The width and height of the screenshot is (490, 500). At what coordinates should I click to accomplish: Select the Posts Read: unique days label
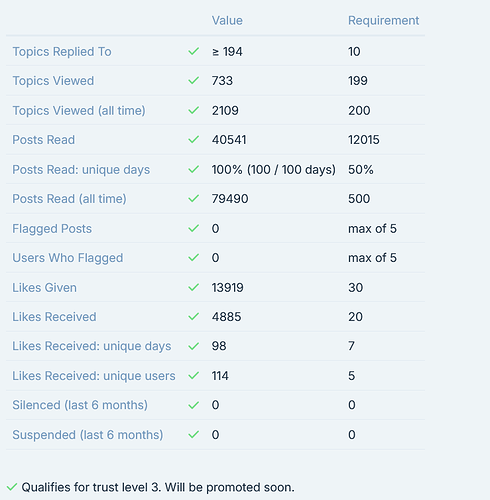tap(81, 170)
